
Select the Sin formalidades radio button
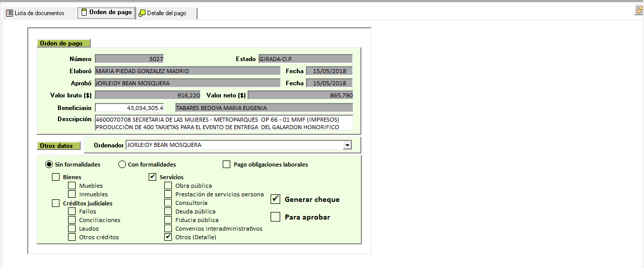[49, 164]
